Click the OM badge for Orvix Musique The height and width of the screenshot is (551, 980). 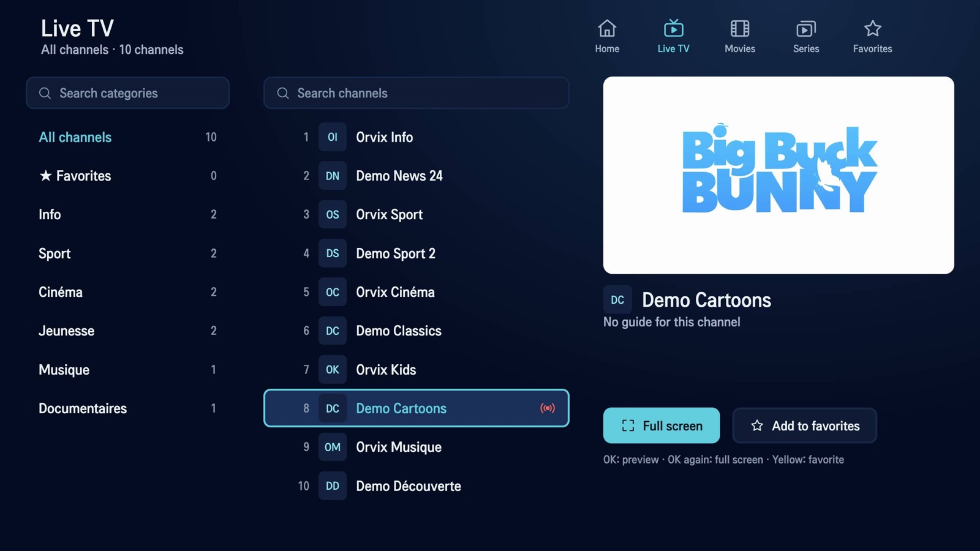click(x=333, y=447)
